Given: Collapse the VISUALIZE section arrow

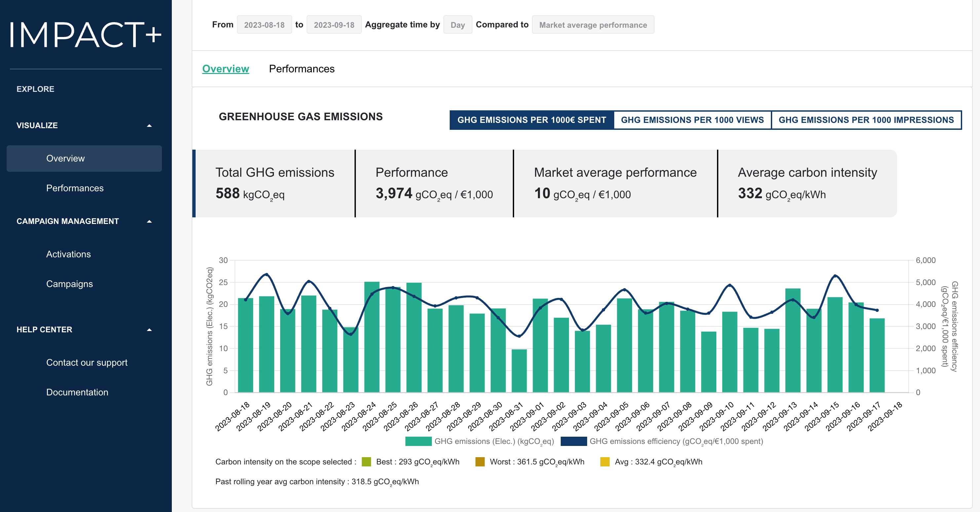Looking at the screenshot, I should tap(149, 126).
